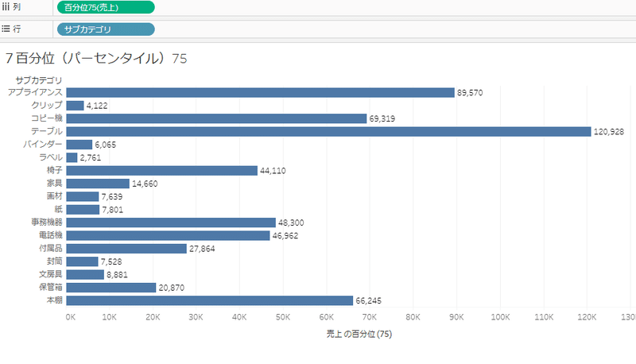636x364 pixels.
Task: Select the 保管箱 bar
Action: click(x=111, y=288)
